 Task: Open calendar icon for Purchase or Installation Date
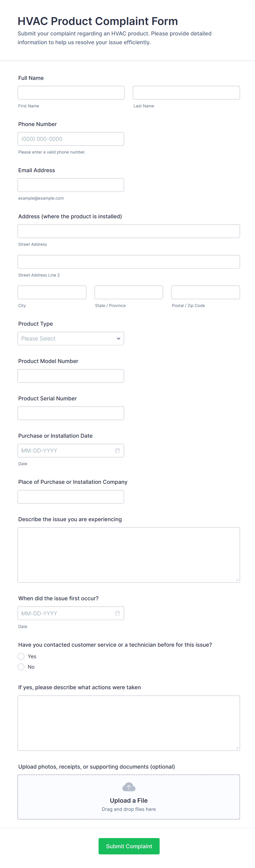117,451
